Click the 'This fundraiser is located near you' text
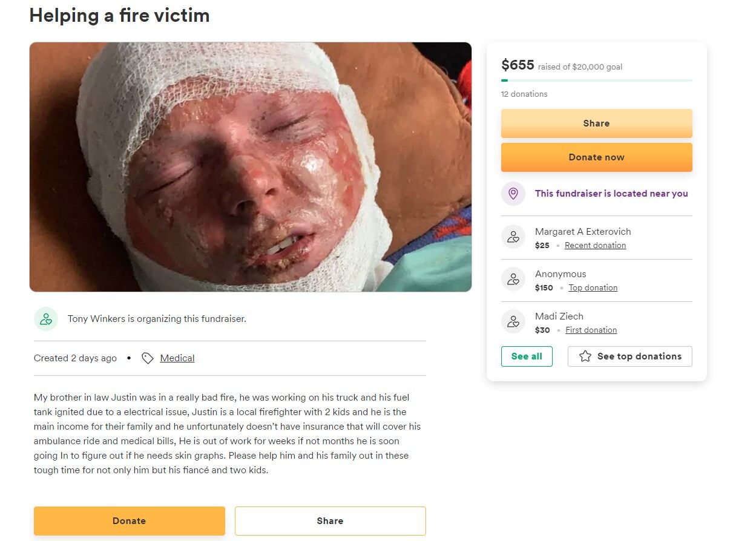756x541 pixels. pyautogui.click(x=611, y=194)
